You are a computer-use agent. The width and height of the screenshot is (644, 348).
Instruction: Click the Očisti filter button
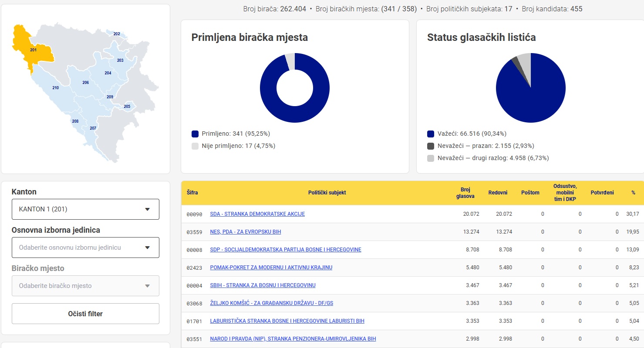85,314
